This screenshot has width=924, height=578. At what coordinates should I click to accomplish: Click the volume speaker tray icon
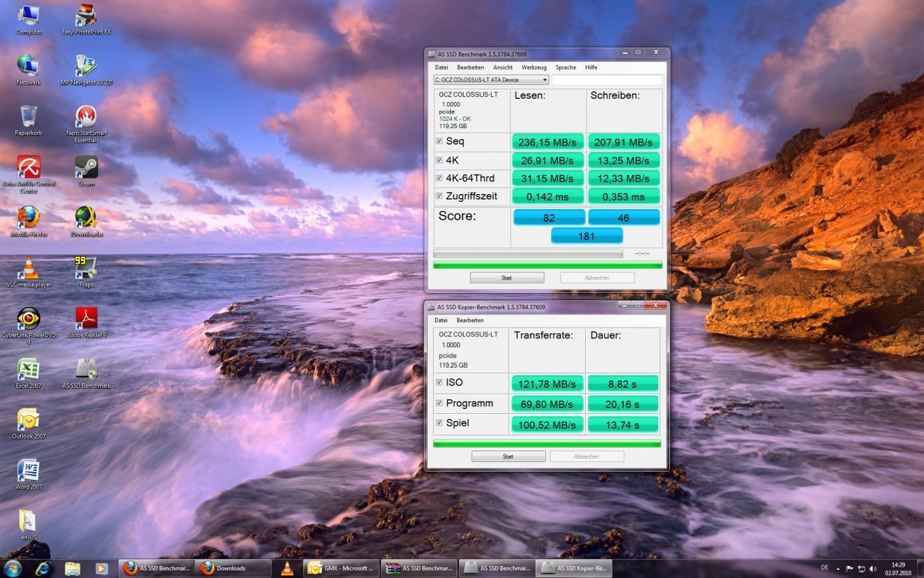pos(873,568)
